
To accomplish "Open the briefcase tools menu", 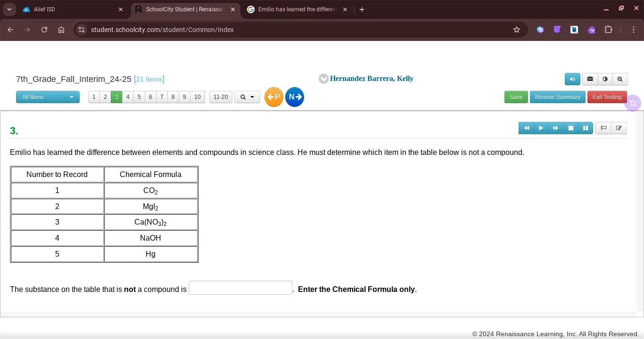I will [x=590, y=79].
